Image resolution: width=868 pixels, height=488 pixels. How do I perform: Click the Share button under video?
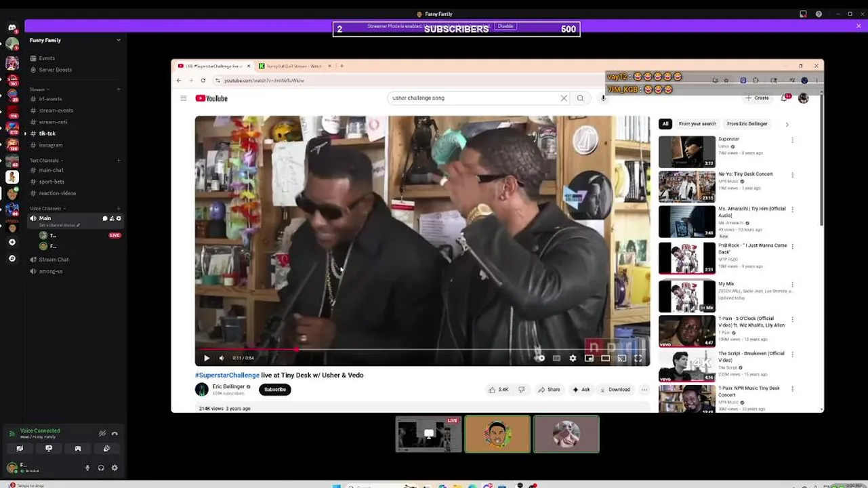click(549, 390)
